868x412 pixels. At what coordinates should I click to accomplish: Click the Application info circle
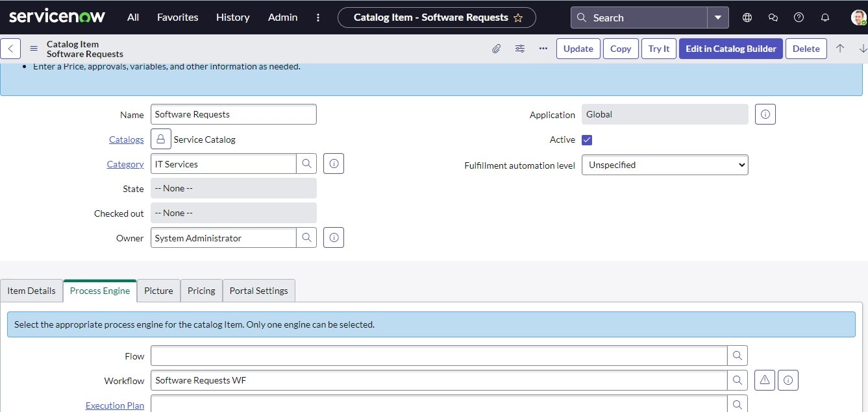pyautogui.click(x=765, y=114)
